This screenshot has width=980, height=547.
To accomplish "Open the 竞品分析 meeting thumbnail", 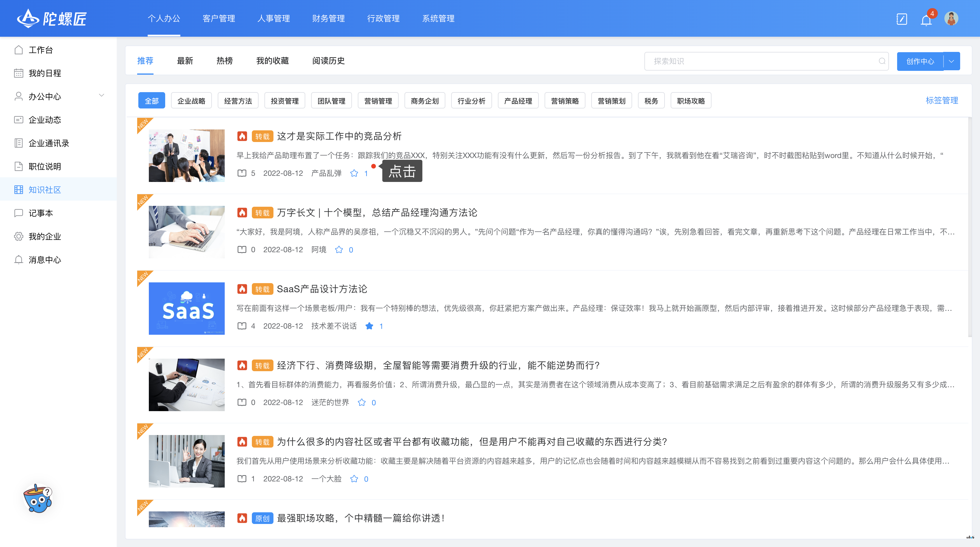I will click(x=186, y=155).
